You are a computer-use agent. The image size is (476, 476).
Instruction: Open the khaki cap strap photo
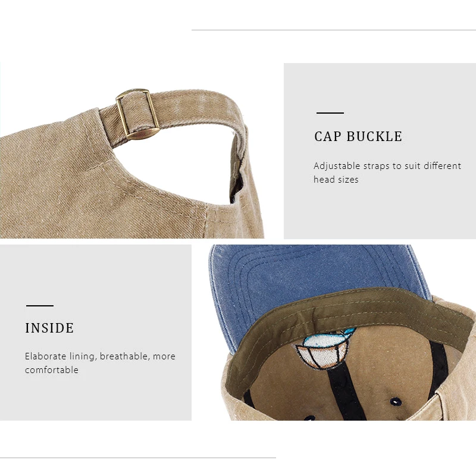click(131, 151)
